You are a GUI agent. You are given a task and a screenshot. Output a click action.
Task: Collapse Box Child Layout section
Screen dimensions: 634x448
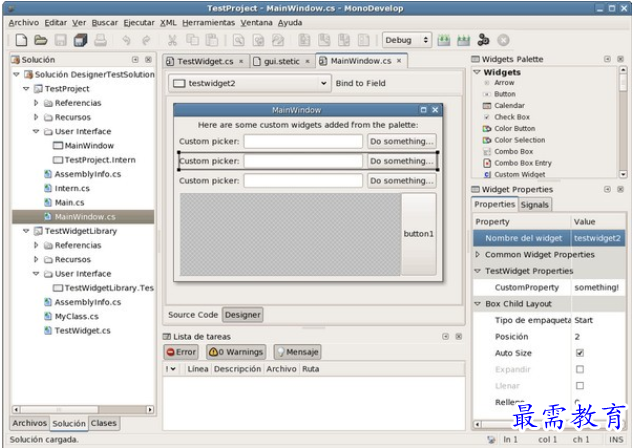pyautogui.click(x=478, y=304)
